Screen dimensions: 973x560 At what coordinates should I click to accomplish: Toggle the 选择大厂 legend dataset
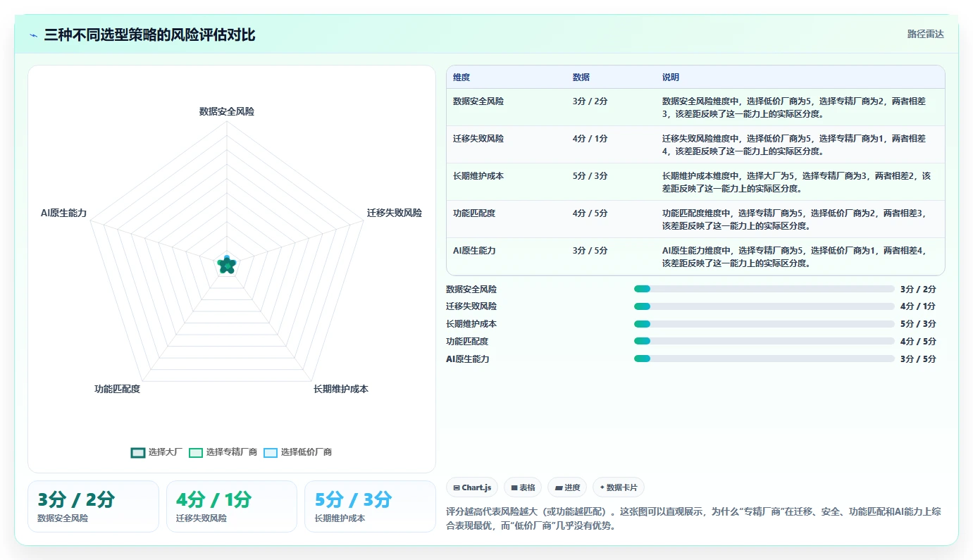pyautogui.click(x=156, y=452)
